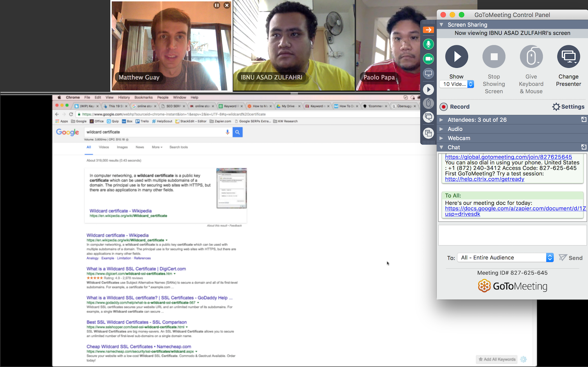Switch to Google Images tab
588x367 pixels.
click(122, 147)
